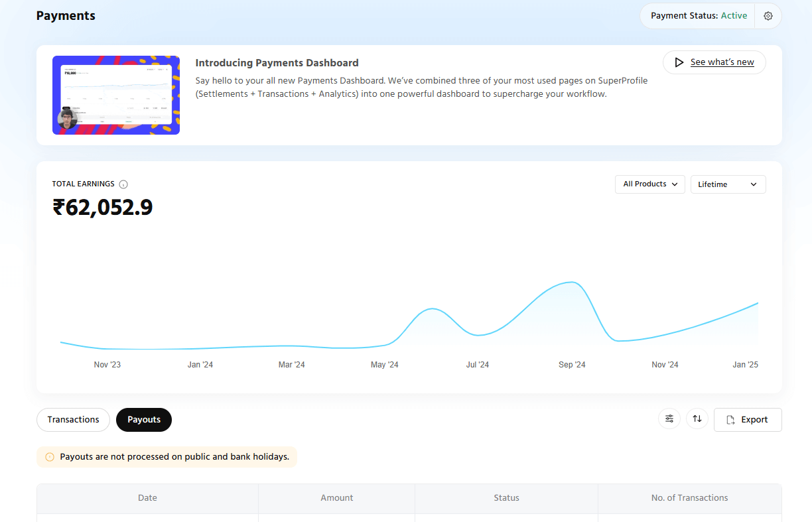Viewport: 812px width, 522px height.
Task: Click the Date column header
Action: point(147,498)
